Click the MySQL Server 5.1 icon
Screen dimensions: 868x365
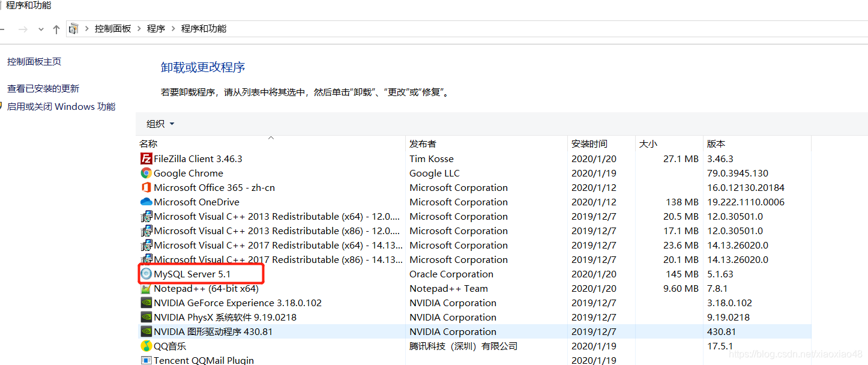[x=146, y=274]
